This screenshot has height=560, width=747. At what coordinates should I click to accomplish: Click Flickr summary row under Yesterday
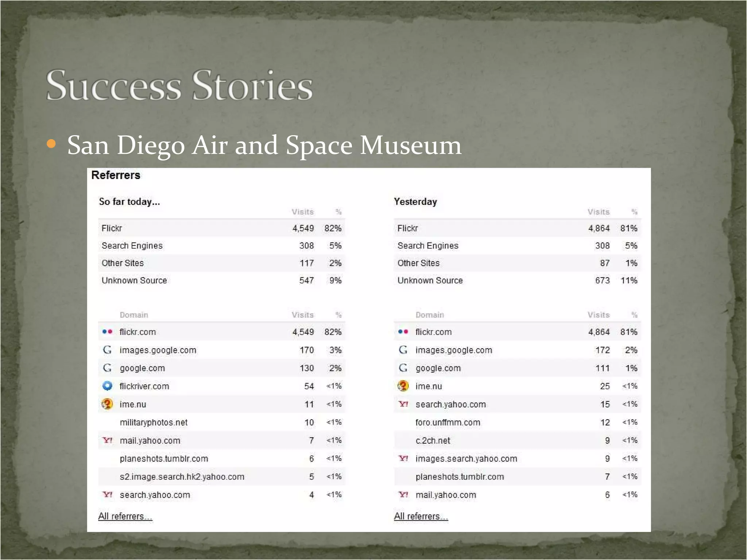point(518,228)
